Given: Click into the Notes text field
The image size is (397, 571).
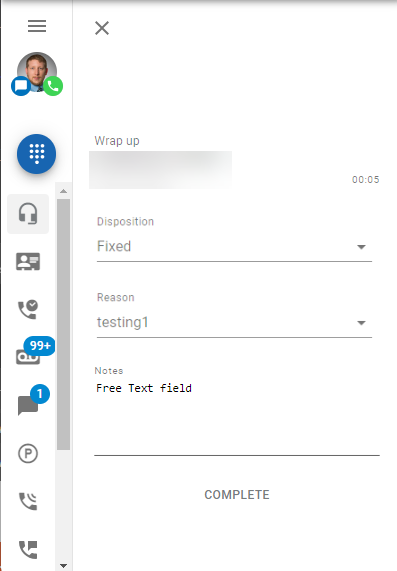Looking at the screenshot, I should (237, 417).
